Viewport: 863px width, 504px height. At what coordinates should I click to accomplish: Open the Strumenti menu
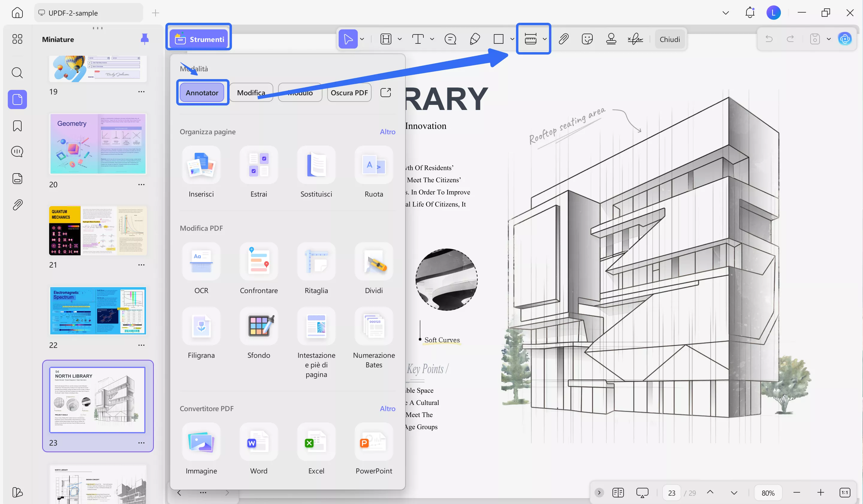(x=199, y=39)
